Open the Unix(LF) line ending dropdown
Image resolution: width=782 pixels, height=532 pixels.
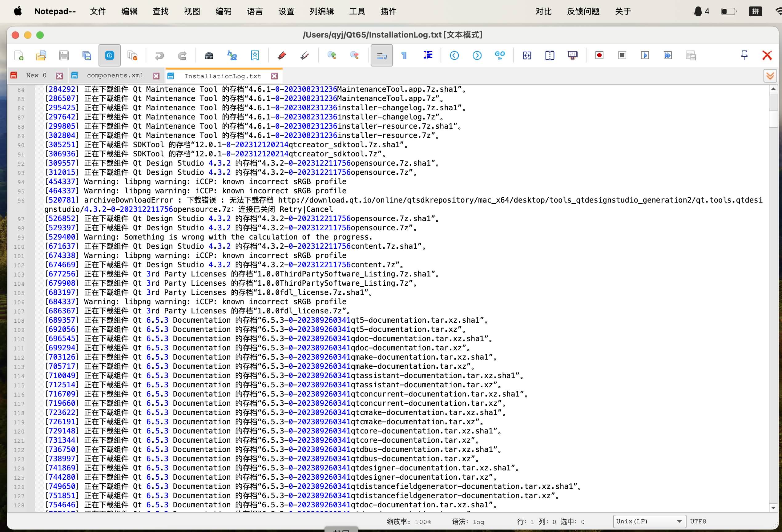click(649, 521)
